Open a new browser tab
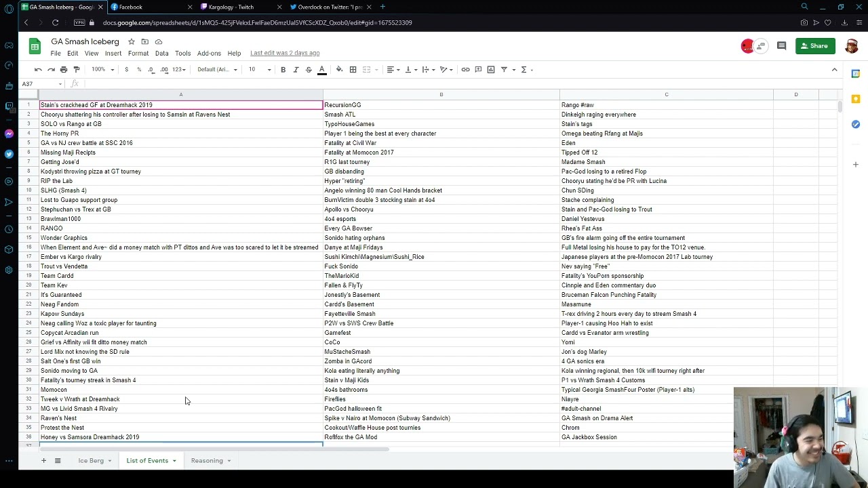 click(x=382, y=7)
